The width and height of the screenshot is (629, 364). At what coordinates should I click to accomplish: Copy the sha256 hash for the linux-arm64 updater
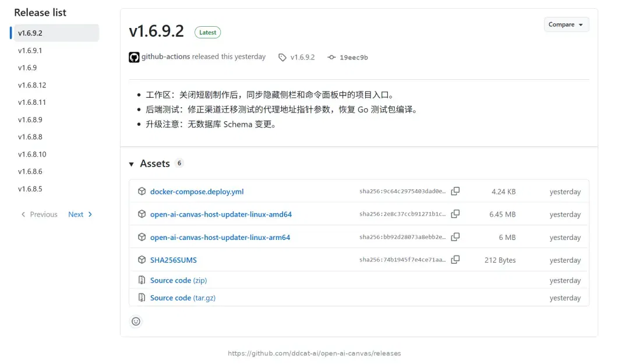point(455,237)
